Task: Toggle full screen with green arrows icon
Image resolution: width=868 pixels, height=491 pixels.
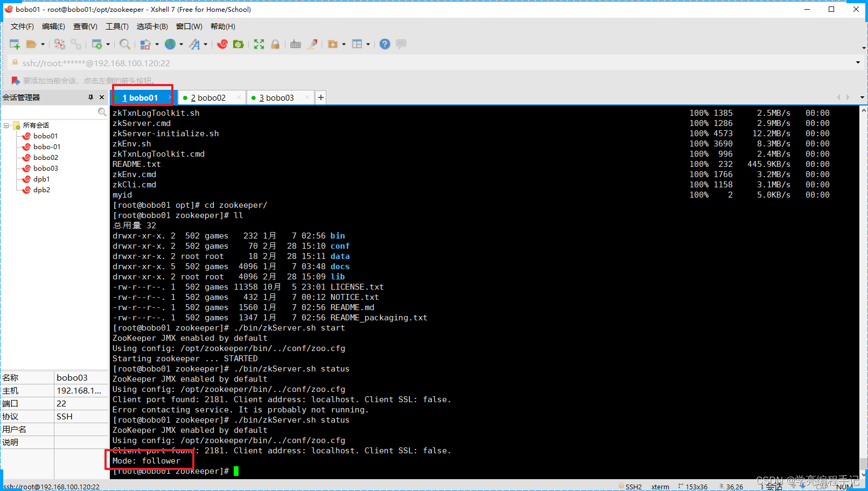Action: pos(259,44)
